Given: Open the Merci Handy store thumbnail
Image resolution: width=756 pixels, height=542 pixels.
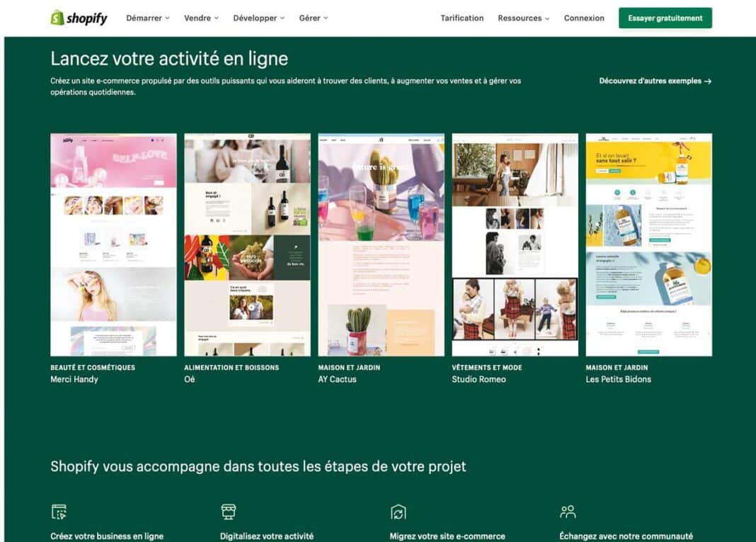Looking at the screenshot, I should tap(113, 244).
